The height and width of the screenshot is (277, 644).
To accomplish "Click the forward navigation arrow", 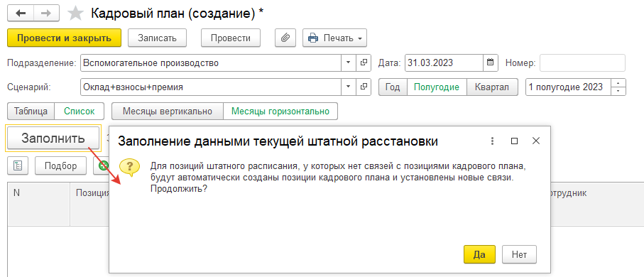I will click(x=46, y=13).
